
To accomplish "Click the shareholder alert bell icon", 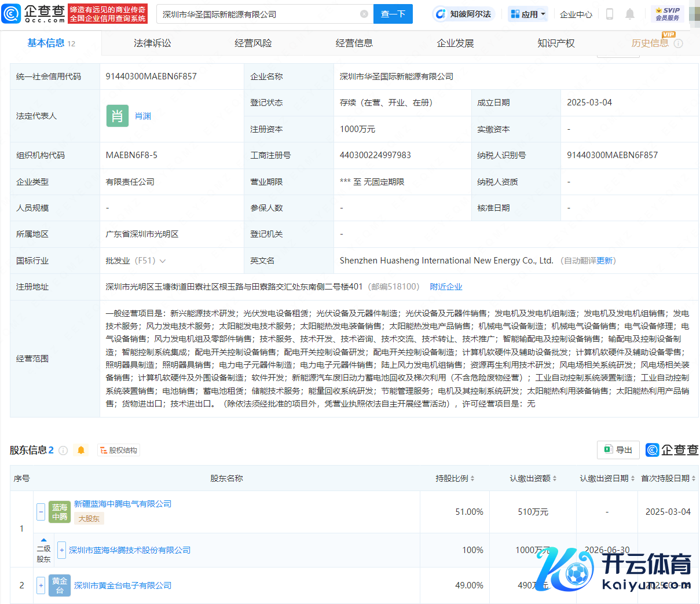I will pyautogui.click(x=81, y=450).
